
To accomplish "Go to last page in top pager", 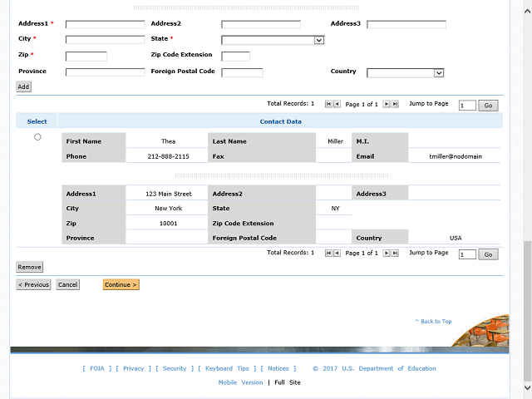I will pos(396,104).
